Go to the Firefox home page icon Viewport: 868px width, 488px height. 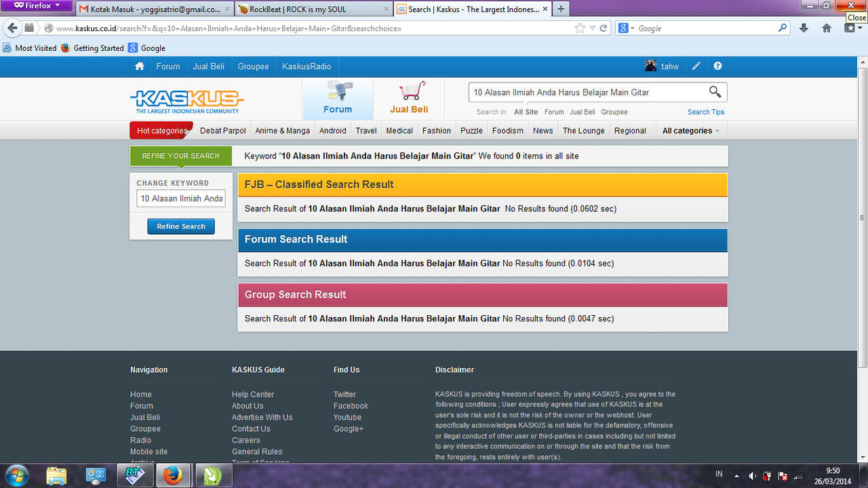point(826,28)
